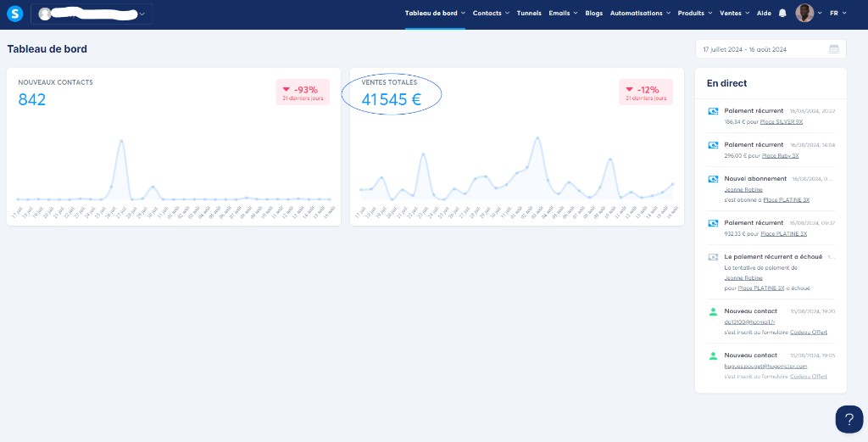
Task: Open the Place SILVER 9X link
Action: tap(781, 122)
